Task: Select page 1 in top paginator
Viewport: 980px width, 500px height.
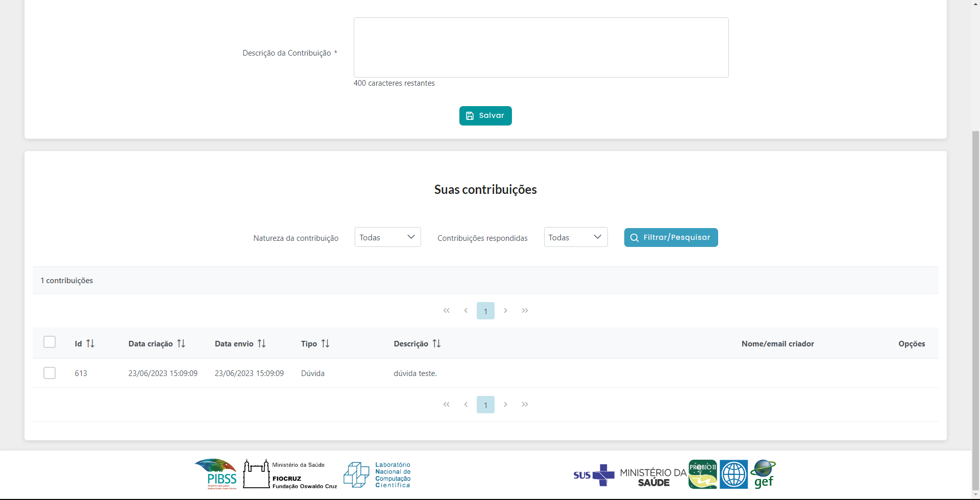Action: coord(485,311)
